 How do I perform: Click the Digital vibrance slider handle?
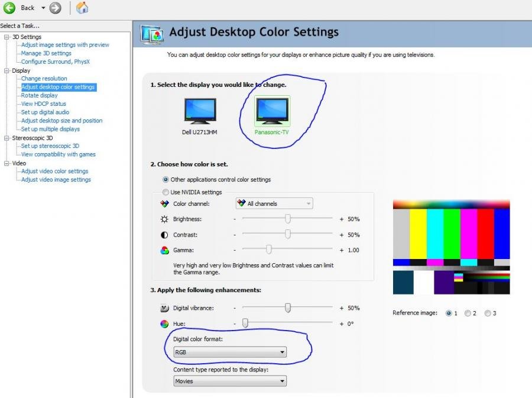(x=288, y=308)
